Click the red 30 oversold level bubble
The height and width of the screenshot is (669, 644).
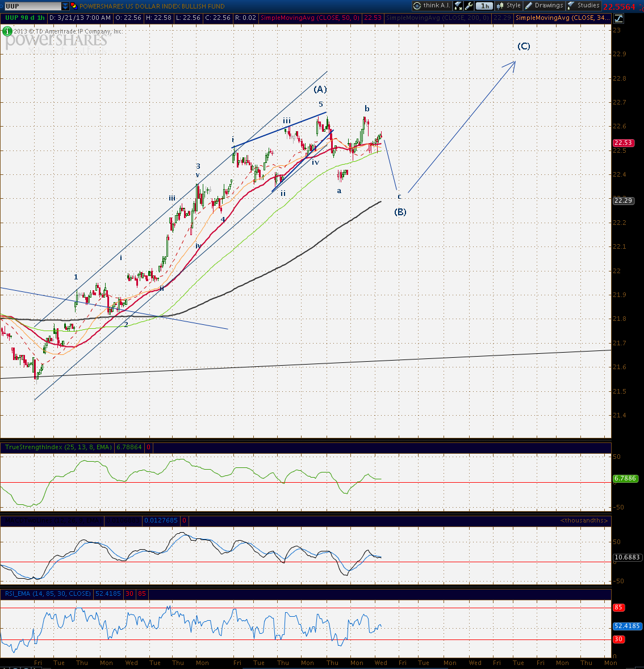618,639
